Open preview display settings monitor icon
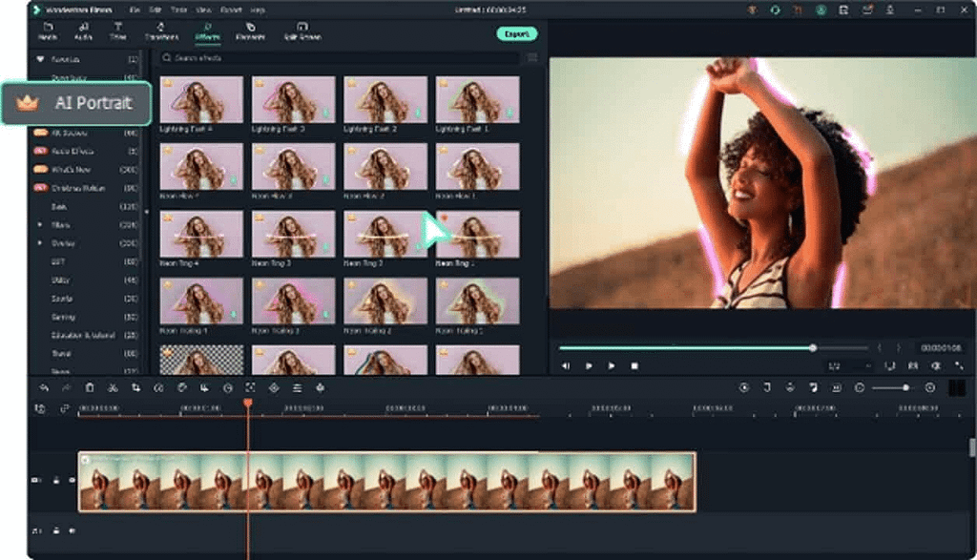Image resolution: width=977 pixels, height=560 pixels. 890,366
